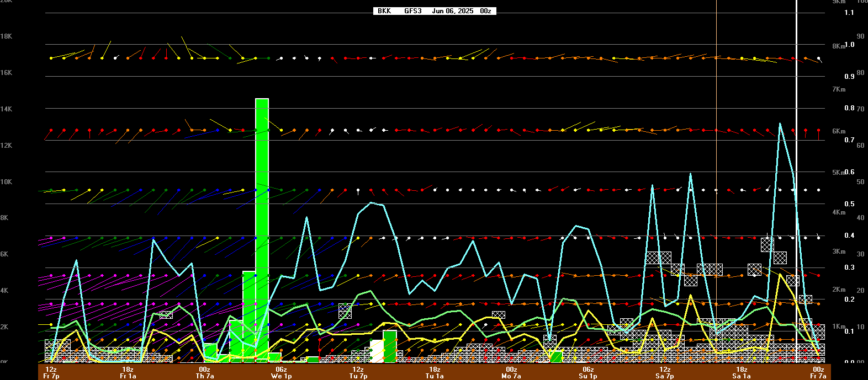Click the 00z Fr 7a time label
Image resolution: width=868 pixels, height=380 pixels.
tap(818, 373)
